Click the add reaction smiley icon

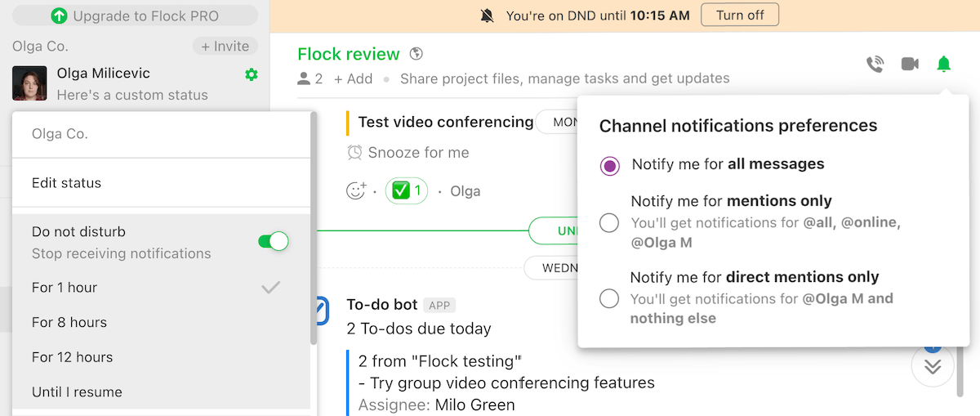356,191
